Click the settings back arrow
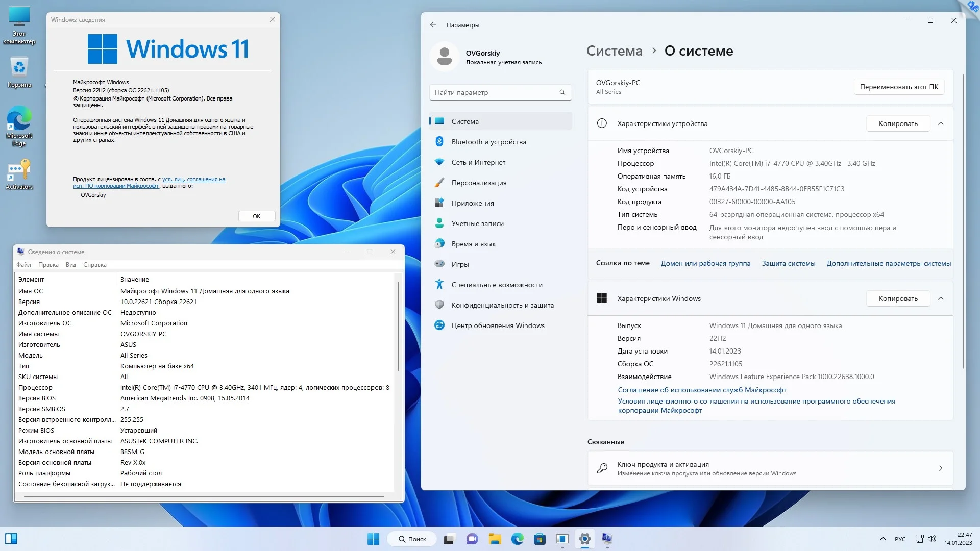 [433, 24]
